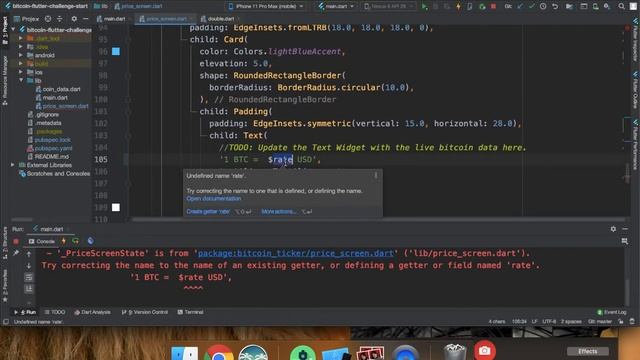The image size is (640, 360).
Task: Revert changes with the undo arrow icon
Action: 555,7
